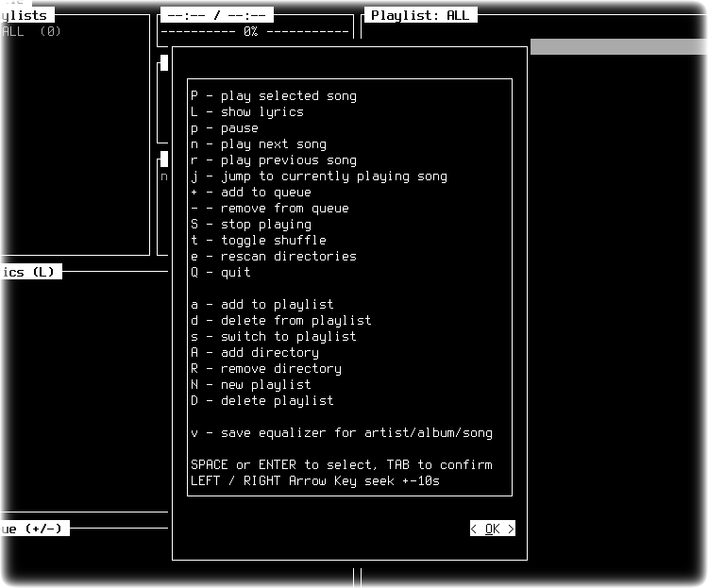This screenshot has height=588, width=708.
Task: Click '+ - add to queue' line
Action: (x=250, y=192)
